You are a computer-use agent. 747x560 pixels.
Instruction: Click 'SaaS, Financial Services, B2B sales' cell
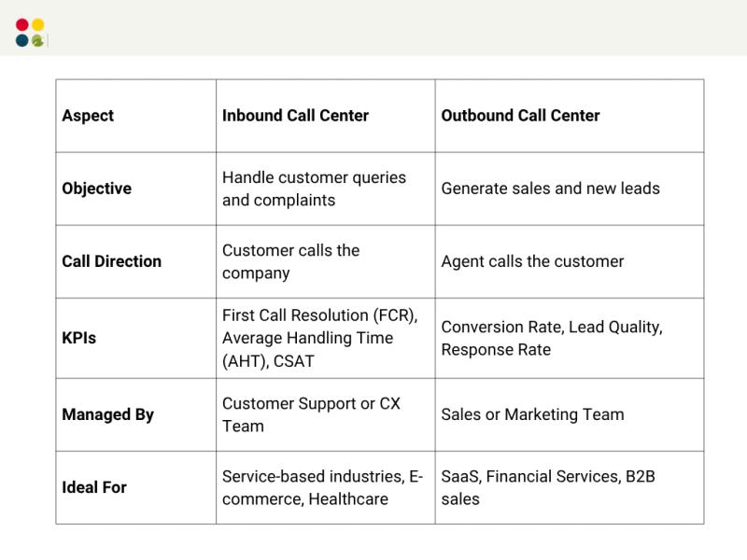(x=548, y=487)
